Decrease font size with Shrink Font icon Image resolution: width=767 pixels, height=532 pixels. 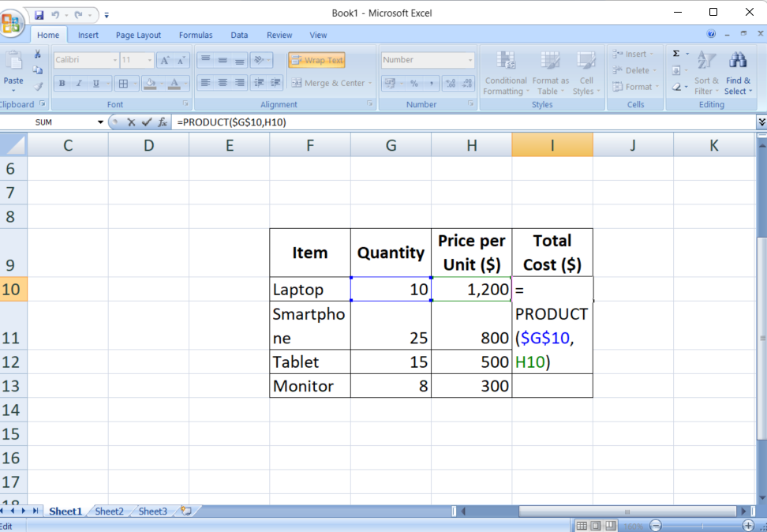(181, 60)
